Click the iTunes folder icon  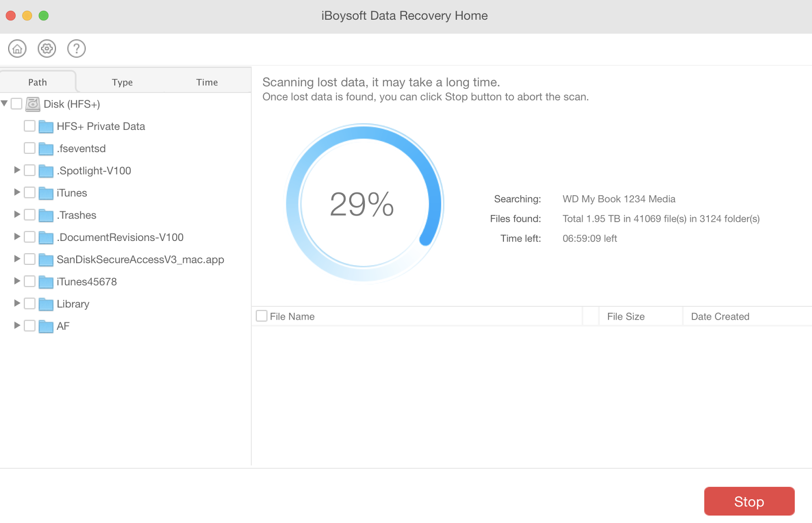(46, 193)
